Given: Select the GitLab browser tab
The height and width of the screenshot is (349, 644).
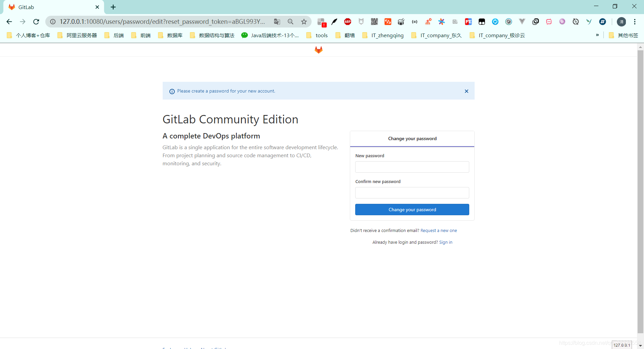Looking at the screenshot, I should 54,7.
